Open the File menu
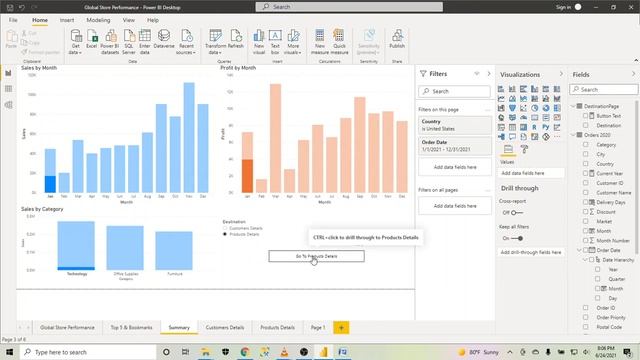Screen dimensions: 640x360 (x=13, y=20)
